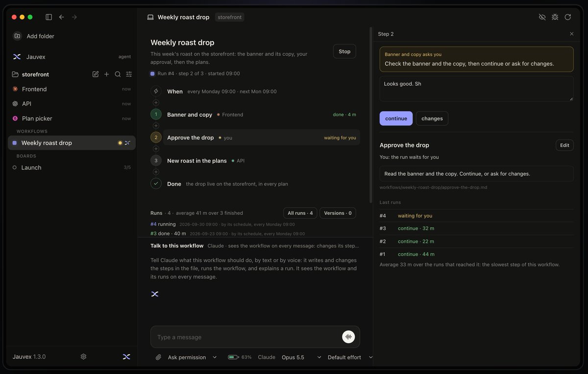The image size is (588, 374).
Task: Click the Done checkmark circle
Action: point(156,184)
